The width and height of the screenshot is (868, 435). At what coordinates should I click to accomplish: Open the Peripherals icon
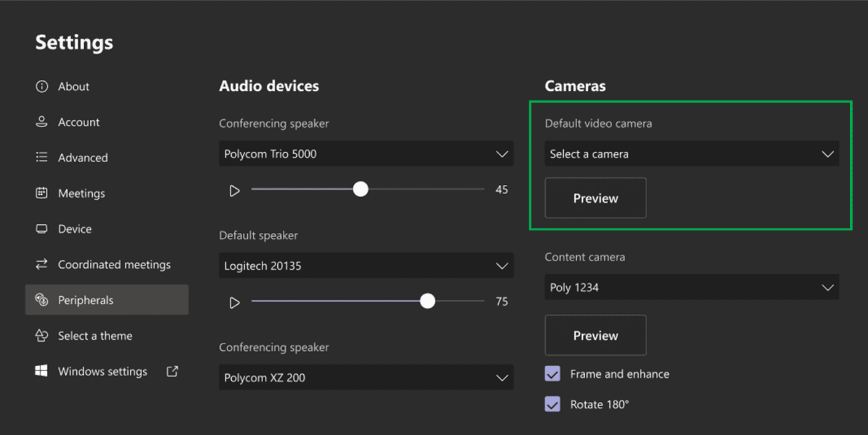pyautogui.click(x=41, y=300)
